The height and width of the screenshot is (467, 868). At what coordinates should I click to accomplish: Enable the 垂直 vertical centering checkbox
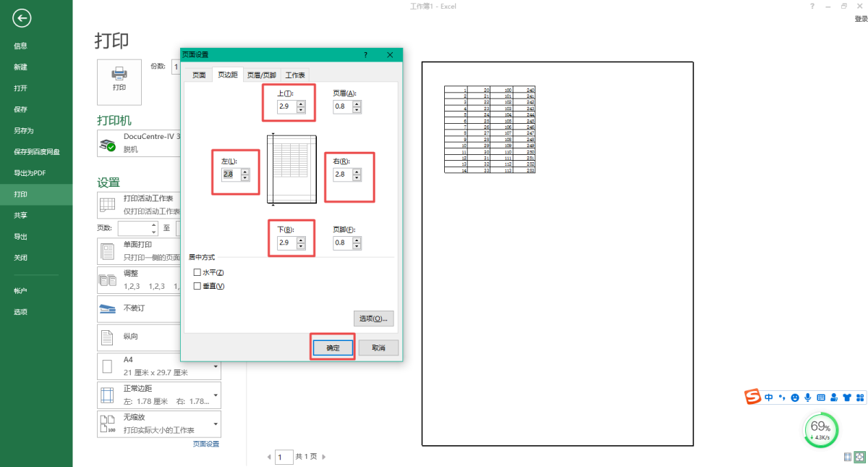tap(197, 286)
